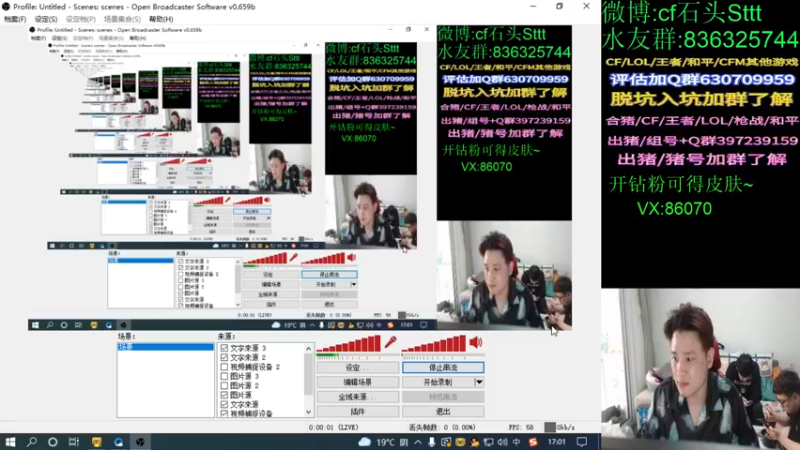Open the notification center icon
Image resolution: width=800 pixels, height=450 pixels.
tap(582, 442)
